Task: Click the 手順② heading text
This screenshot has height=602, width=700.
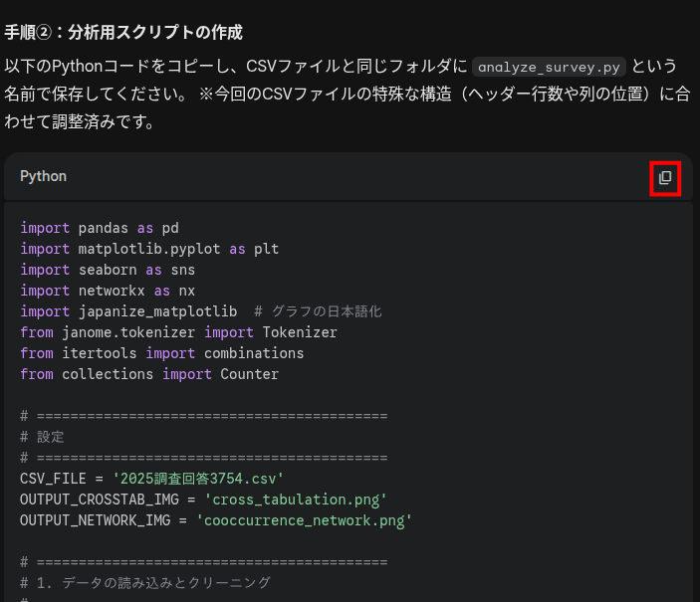Action: coord(123,32)
